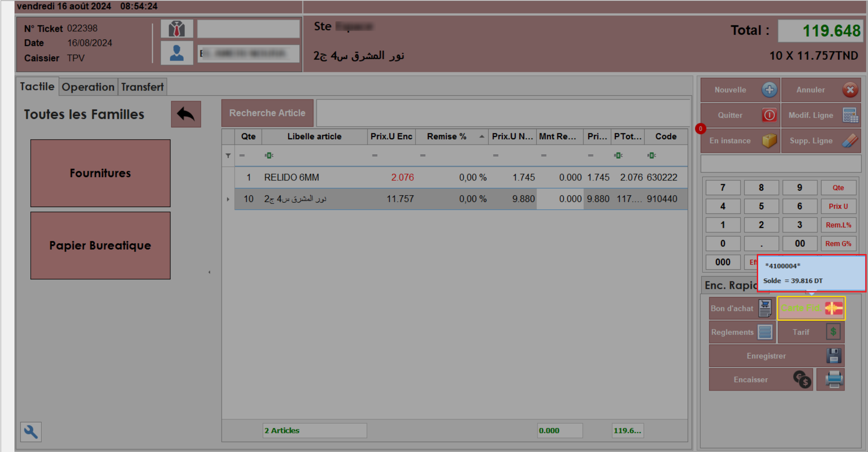The height and width of the screenshot is (452, 868).
Task: Click the article search input field
Action: pyautogui.click(x=503, y=113)
